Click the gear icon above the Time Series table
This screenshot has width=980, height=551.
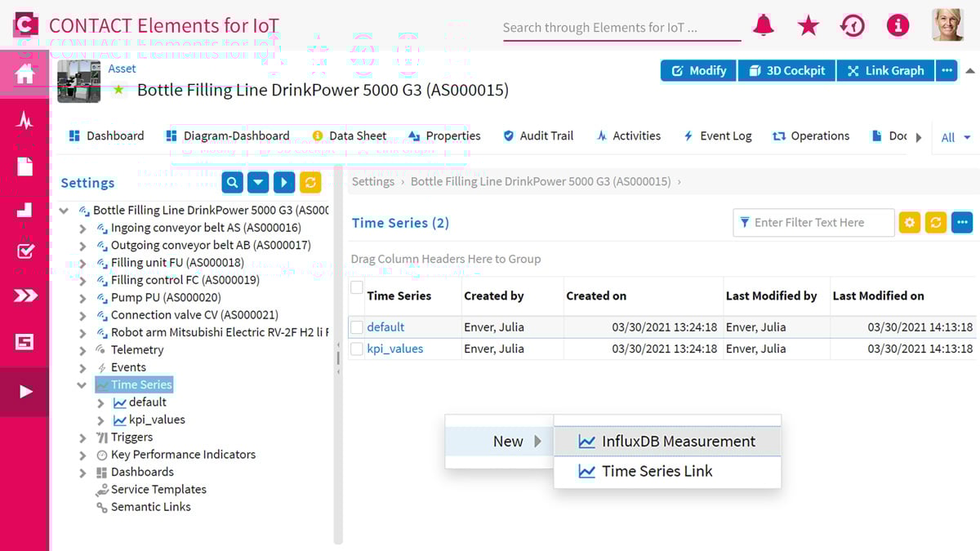coord(909,222)
